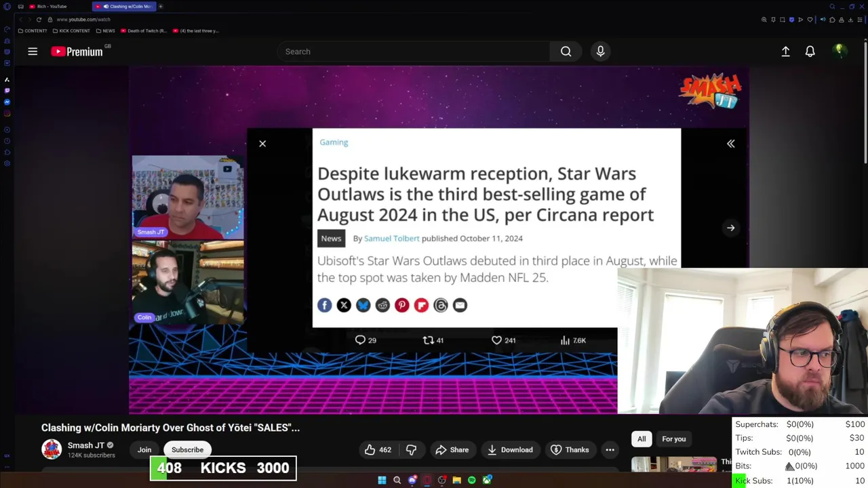Download the video
The width and height of the screenshot is (868, 488).
(510, 449)
